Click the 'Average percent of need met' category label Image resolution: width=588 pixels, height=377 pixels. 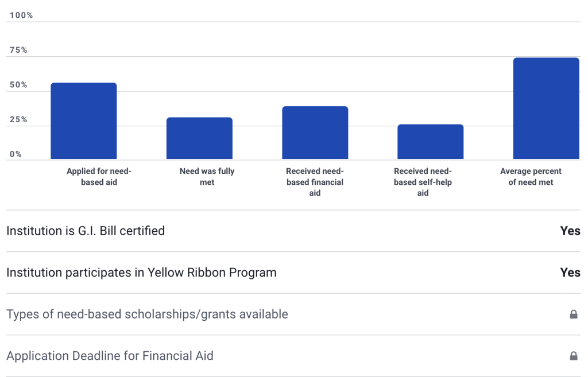(531, 176)
